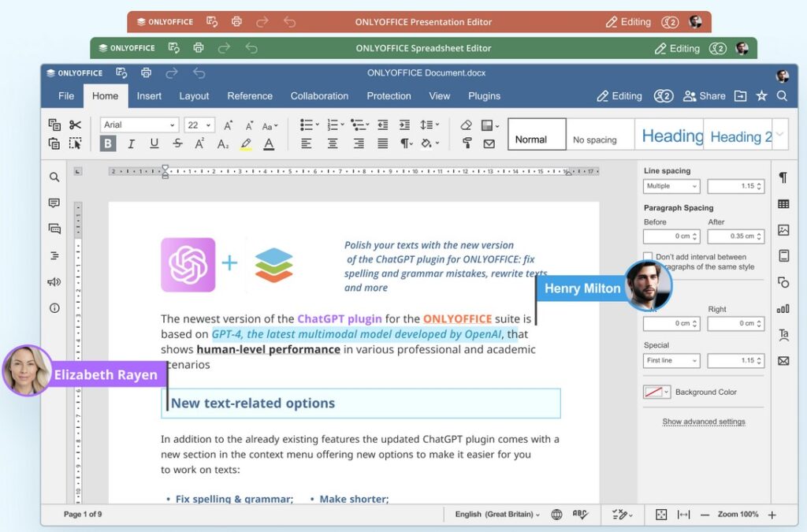Click the Paste icon in the toolbar
Image resolution: width=807 pixels, height=532 pixels.
(54, 143)
